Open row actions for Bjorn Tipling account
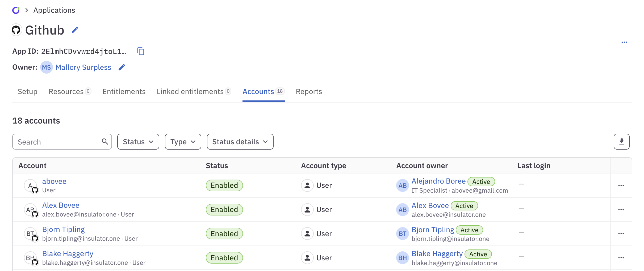Viewport: 644px width, 271px height. click(621, 234)
